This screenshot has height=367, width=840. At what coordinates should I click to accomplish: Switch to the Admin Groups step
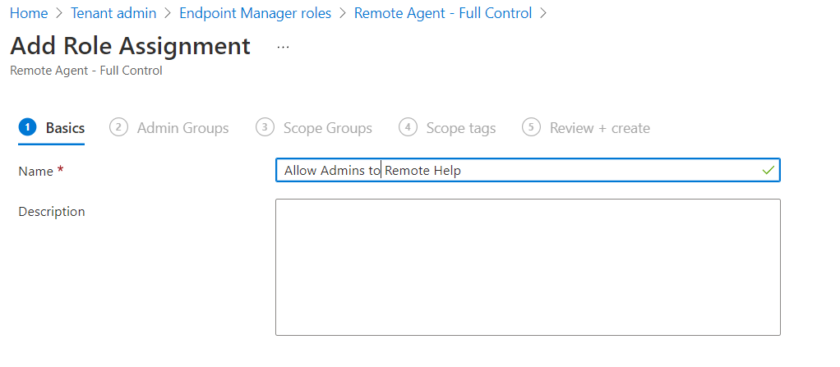(169, 128)
